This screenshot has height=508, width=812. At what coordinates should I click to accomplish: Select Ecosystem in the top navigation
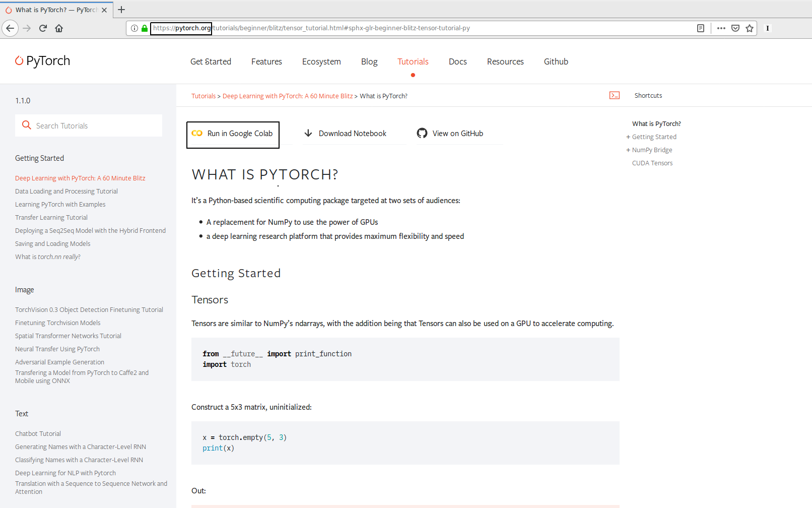click(x=321, y=61)
